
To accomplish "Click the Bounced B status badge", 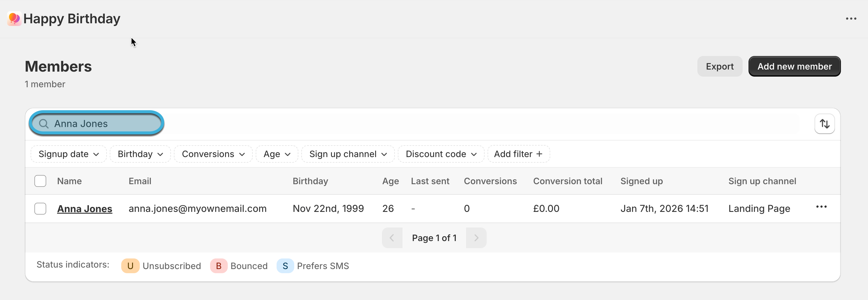I will coord(219,266).
